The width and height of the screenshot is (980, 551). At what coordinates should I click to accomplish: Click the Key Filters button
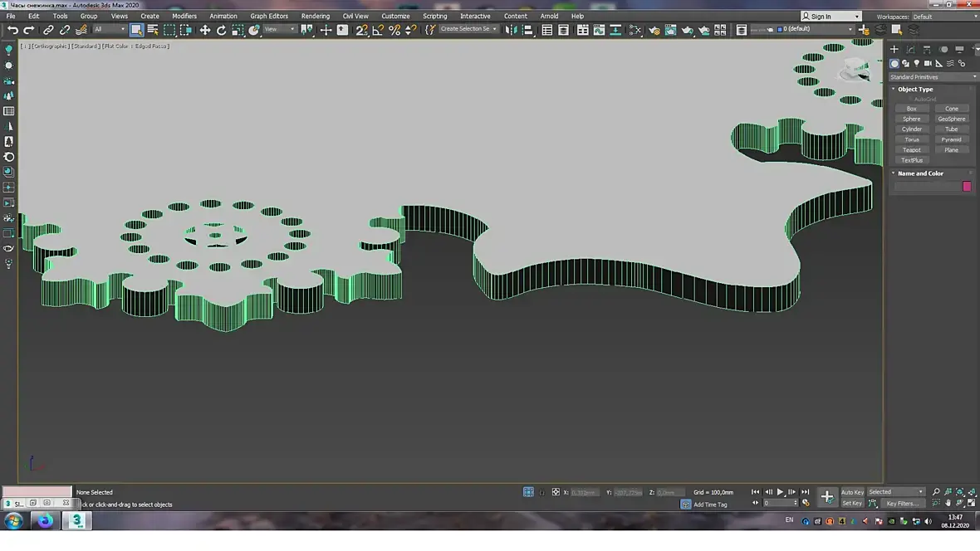[902, 504]
